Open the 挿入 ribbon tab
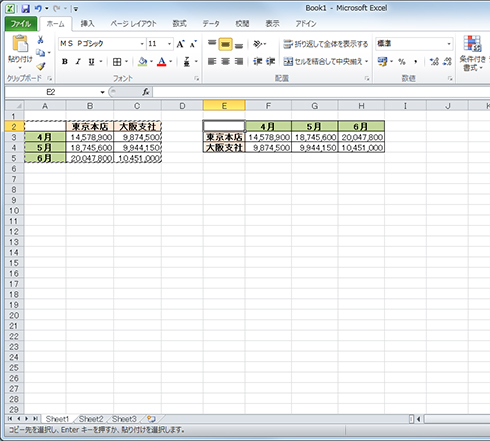This screenshot has width=490, height=441. point(87,24)
